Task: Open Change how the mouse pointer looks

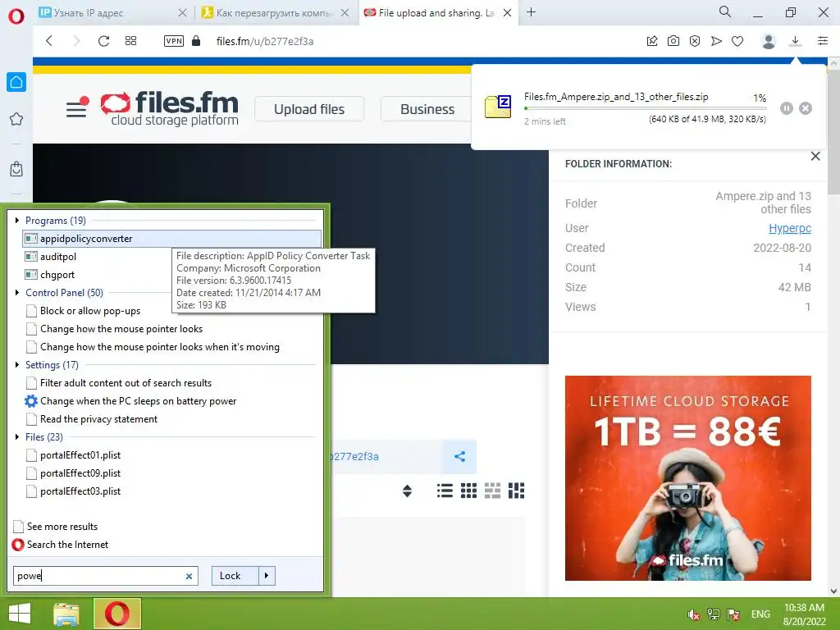Action: tap(121, 329)
